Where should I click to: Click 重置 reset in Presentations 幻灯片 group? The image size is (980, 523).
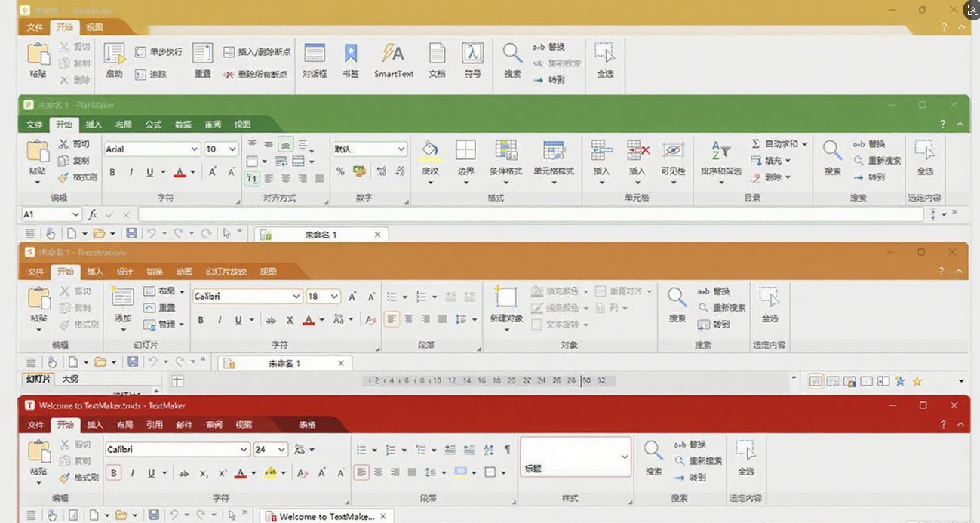[159, 308]
